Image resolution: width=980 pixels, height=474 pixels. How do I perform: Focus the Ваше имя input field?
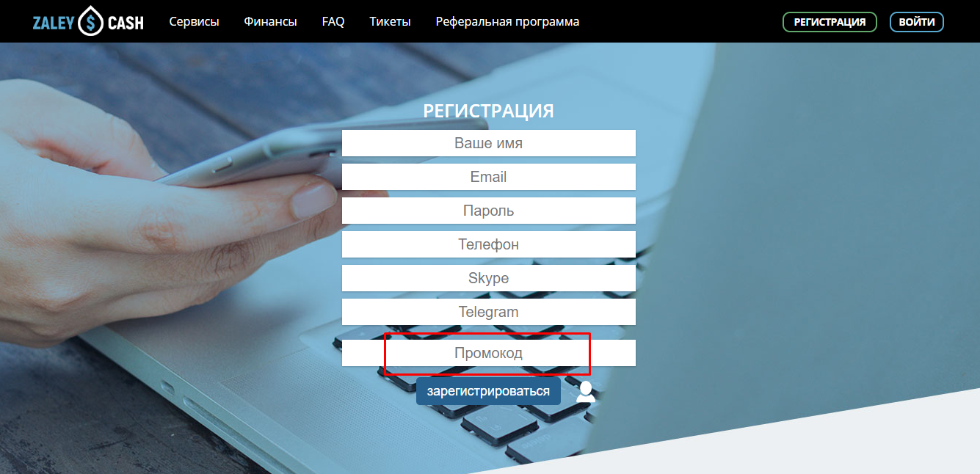(x=489, y=143)
